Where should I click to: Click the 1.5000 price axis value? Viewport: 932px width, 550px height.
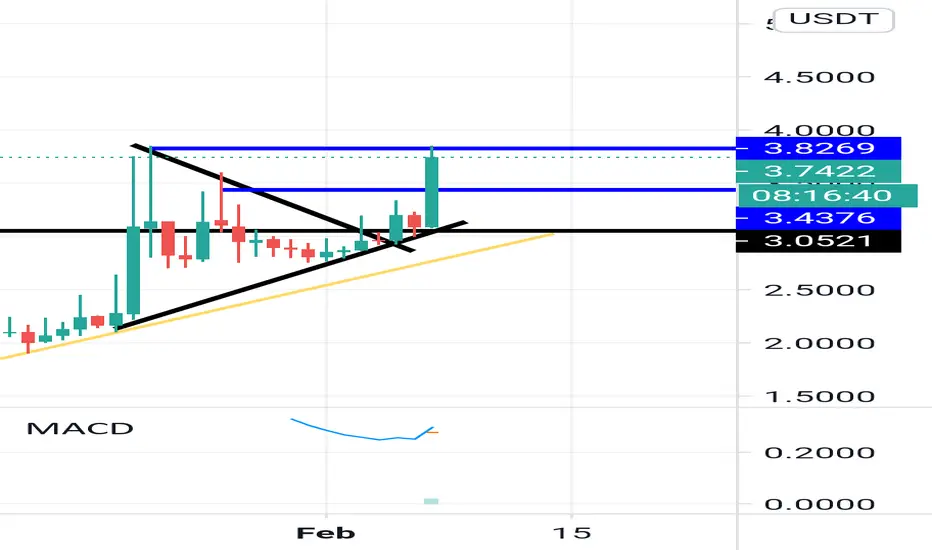tap(819, 397)
